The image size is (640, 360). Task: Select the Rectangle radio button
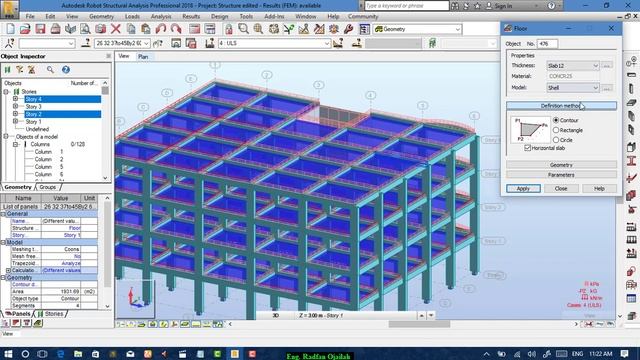tap(556, 130)
